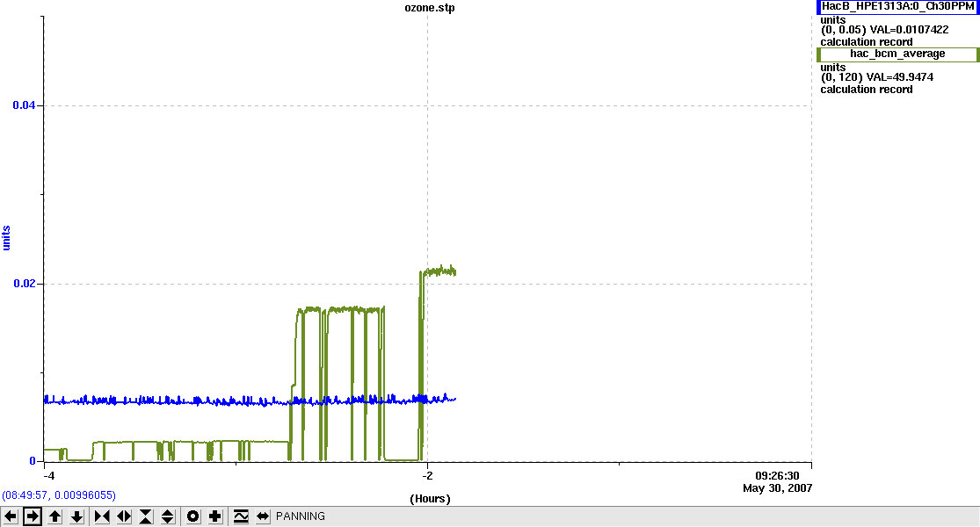Click the 0 y-axis tick label
The width and height of the screenshot is (980, 527).
click(x=33, y=461)
